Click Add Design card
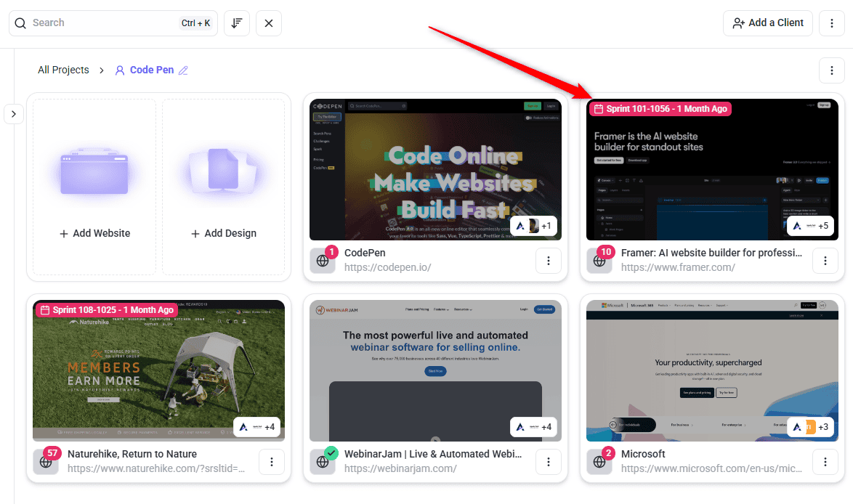 coord(224,187)
